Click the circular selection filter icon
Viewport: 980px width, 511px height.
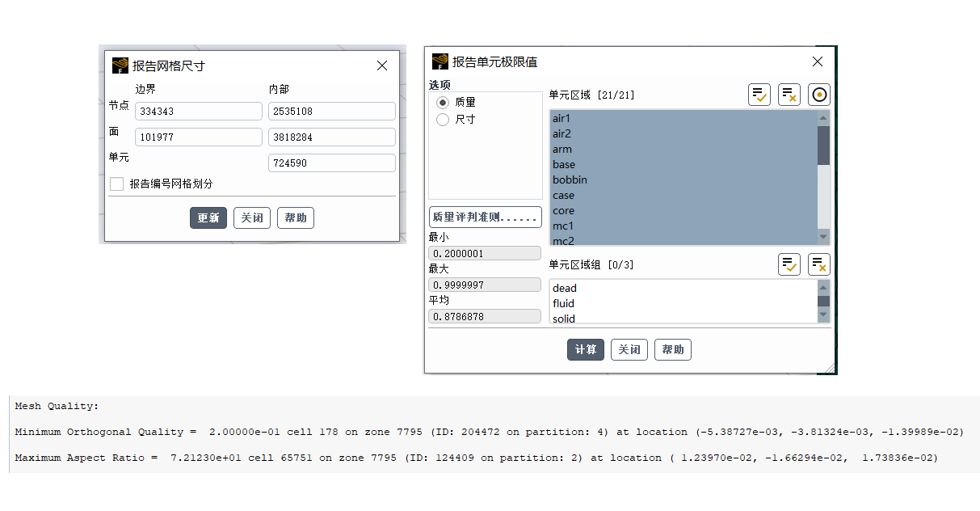tap(818, 95)
